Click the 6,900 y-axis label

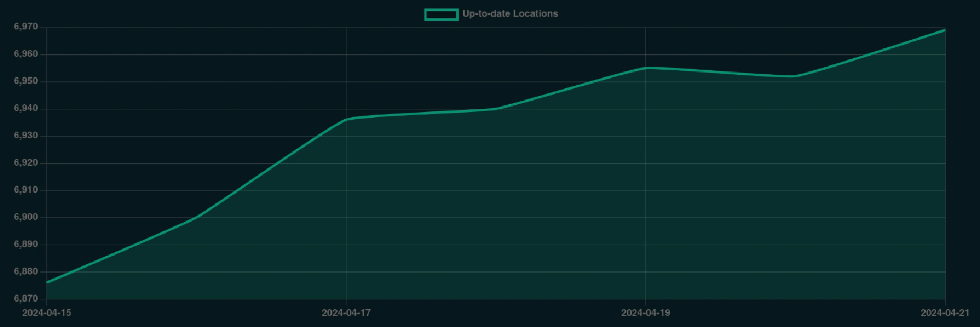point(26,217)
